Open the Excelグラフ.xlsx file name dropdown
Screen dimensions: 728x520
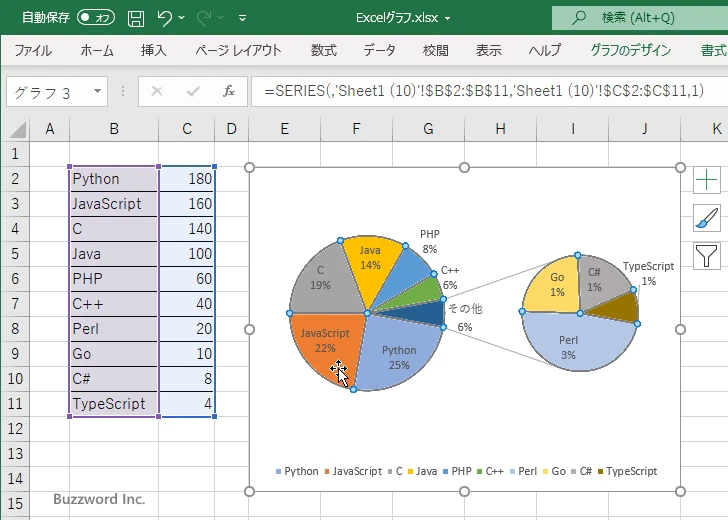(x=448, y=19)
